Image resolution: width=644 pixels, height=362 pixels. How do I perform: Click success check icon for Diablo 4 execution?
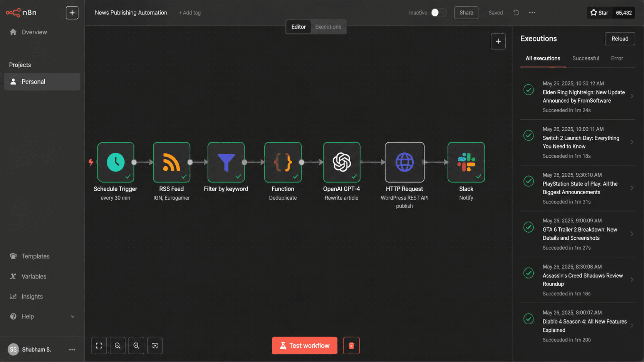tap(529, 319)
